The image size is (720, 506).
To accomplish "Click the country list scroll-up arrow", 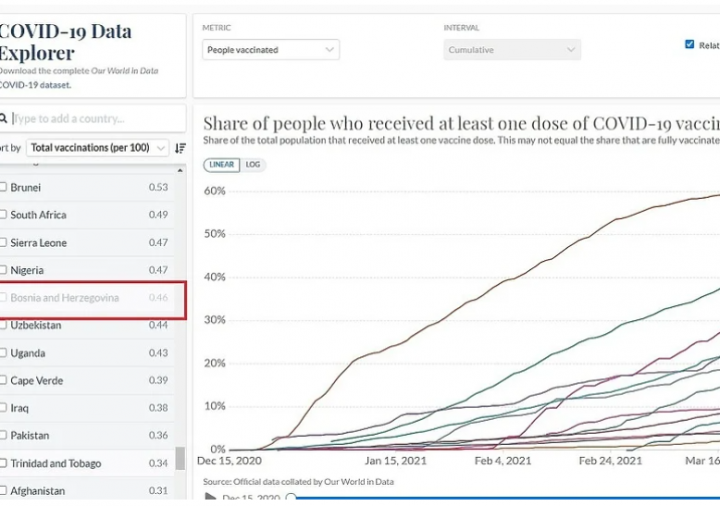I will click(180, 170).
